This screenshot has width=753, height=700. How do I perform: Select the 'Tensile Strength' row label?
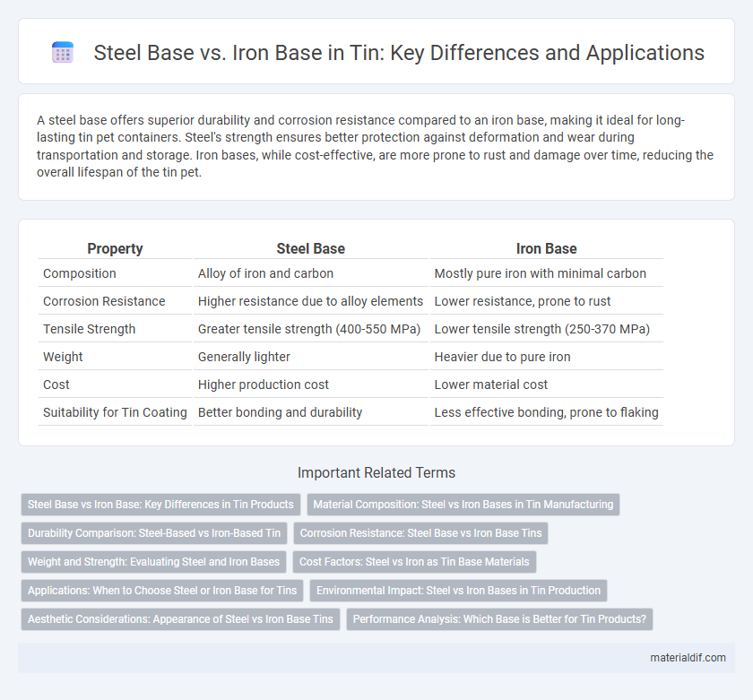pos(89,329)
